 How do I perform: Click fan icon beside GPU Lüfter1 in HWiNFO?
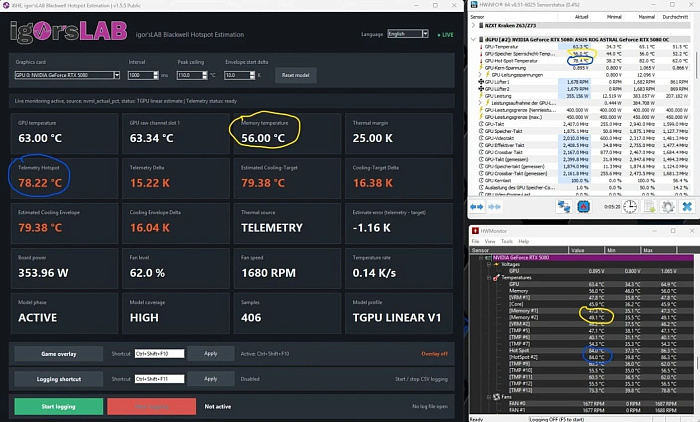click(481, 82)
